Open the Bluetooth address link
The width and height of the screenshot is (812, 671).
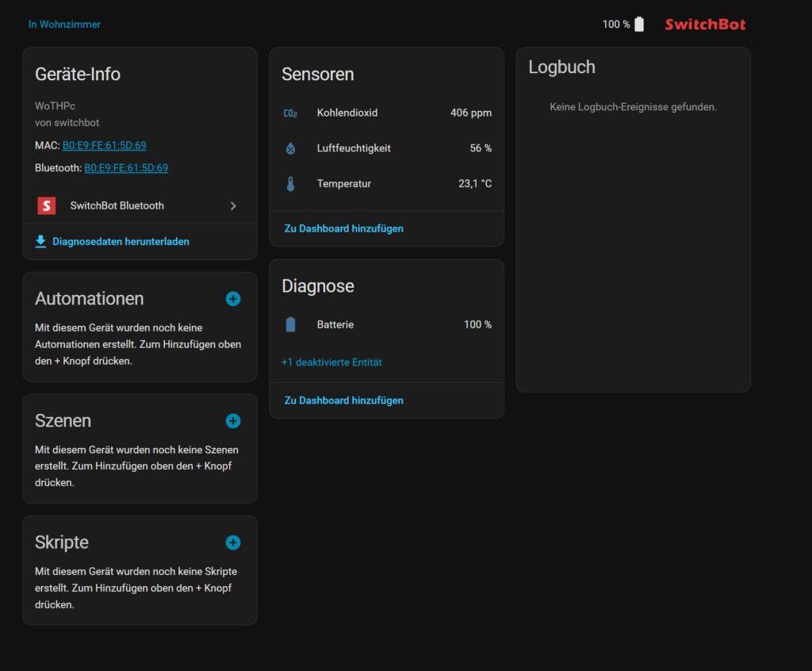(x=126, y=168)
